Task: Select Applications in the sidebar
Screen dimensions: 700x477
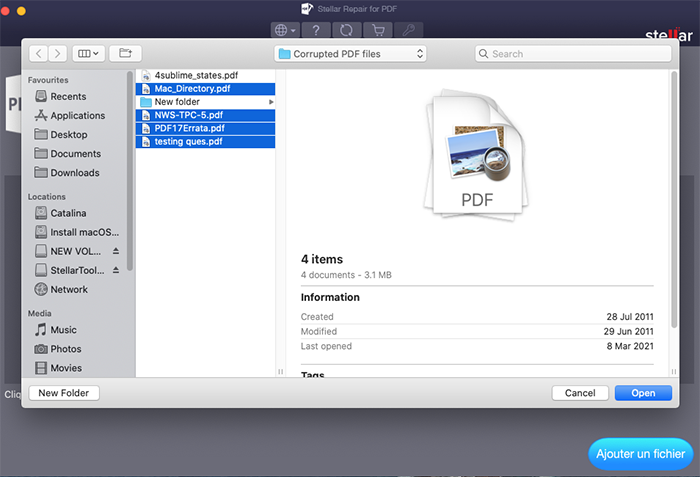Action: coord(70,116)
